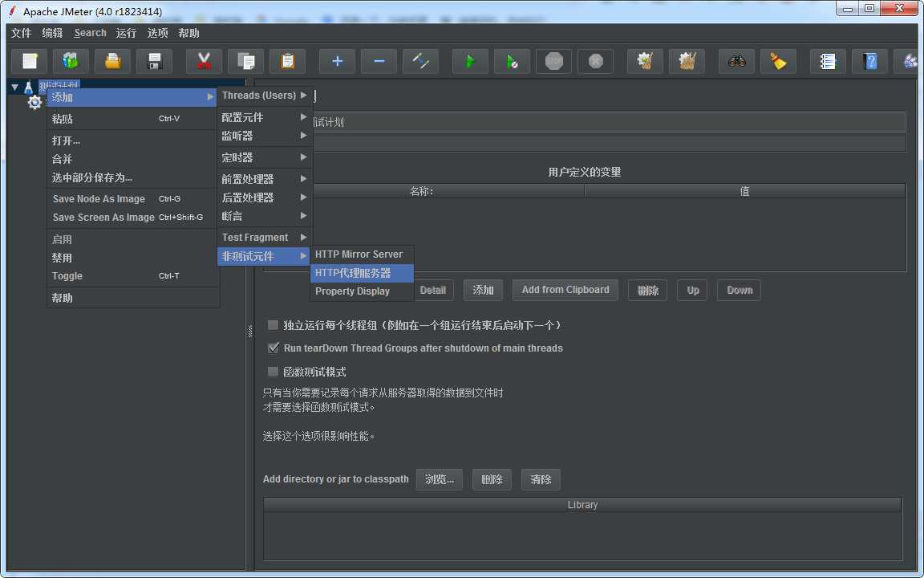Click Add from Clipboard button
The height and width of the screenshot is (578, 924).
point(565,290)
